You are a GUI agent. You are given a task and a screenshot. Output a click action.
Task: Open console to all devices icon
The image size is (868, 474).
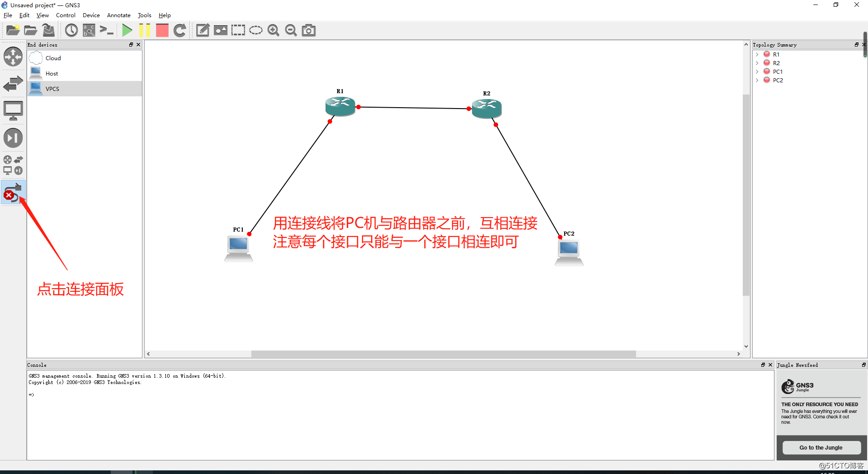[107, 30]
